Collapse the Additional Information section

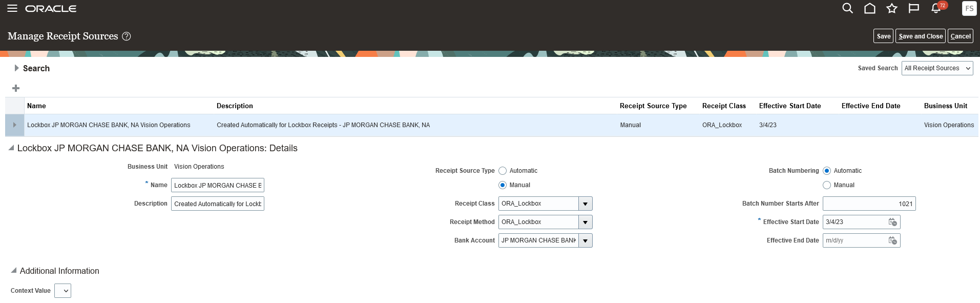pyautogui.click(x=14, y=271)
